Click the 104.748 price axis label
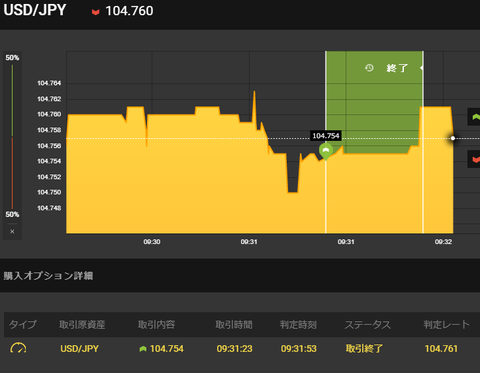 [49, 208]
